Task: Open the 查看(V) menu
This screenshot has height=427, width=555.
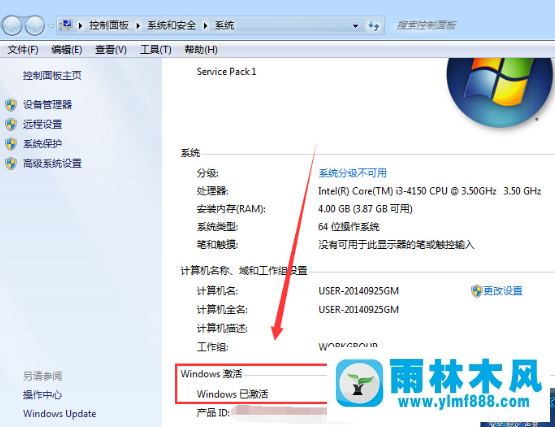Action: (111, 50)
